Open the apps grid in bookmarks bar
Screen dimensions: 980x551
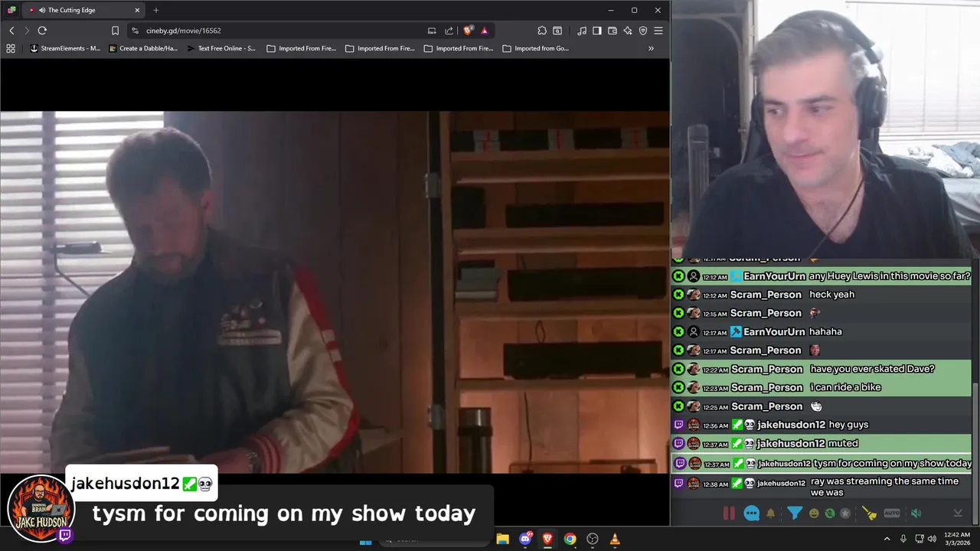[x=11, y=48]
